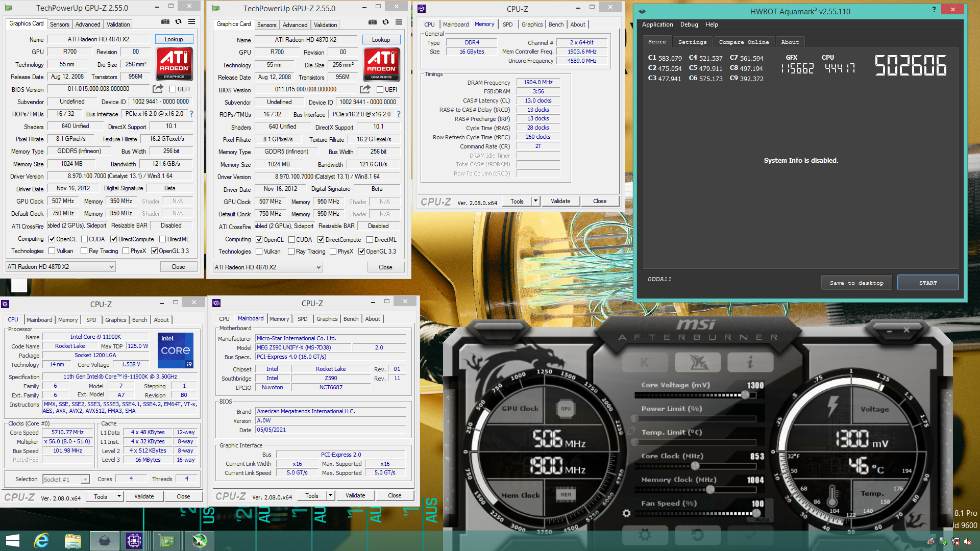This screenshot has height=551, width=980.
Task: Click BIOS export icon in right GPU-Z
Action: tap(365, 89)
